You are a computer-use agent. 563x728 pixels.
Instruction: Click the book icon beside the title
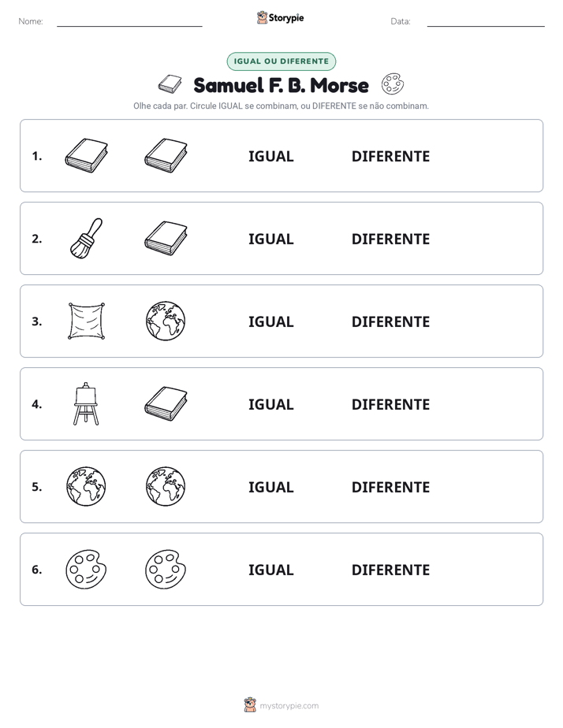click(x=170, y=84)
